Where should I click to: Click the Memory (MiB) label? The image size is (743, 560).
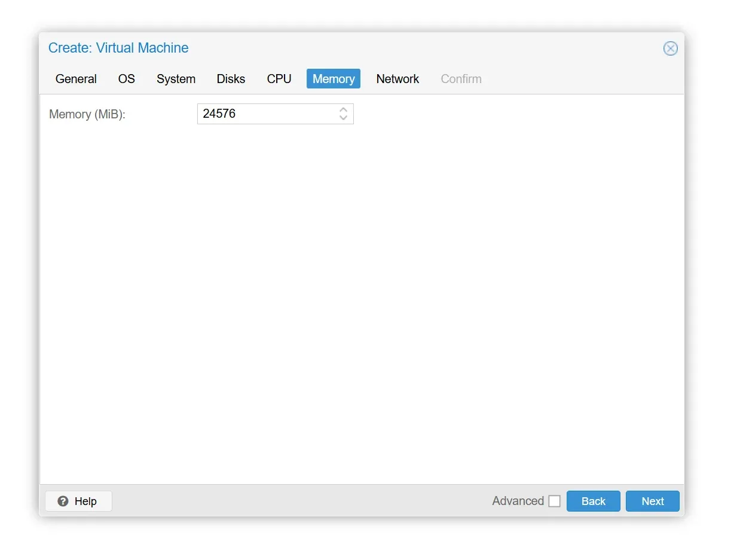tap(87, 114)
